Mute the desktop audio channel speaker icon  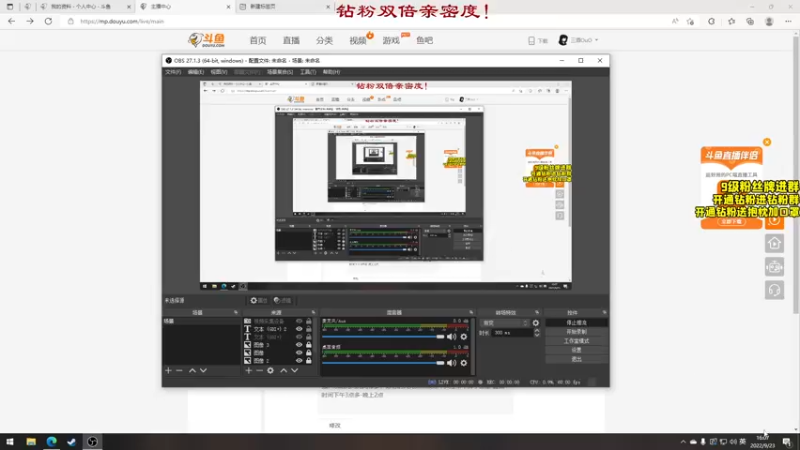click(x=452, y=363)
